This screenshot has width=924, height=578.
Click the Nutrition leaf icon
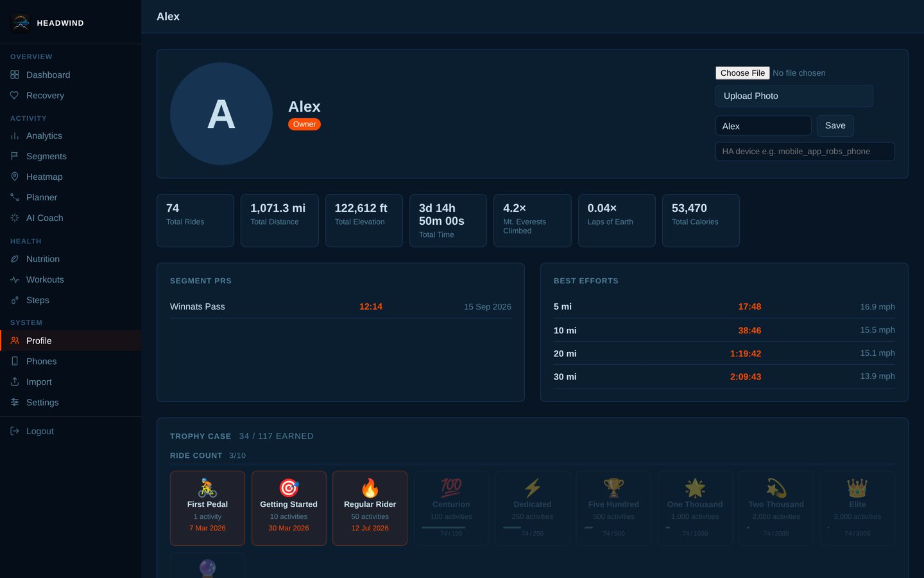tap(15, 259)
